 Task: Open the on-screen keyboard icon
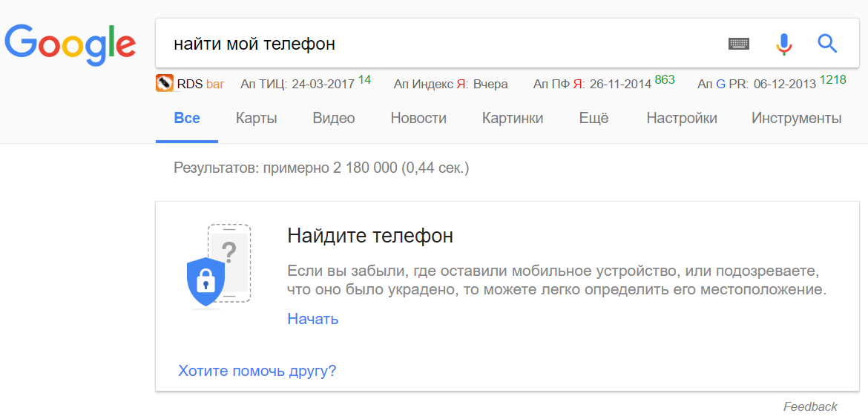[738, 43]
